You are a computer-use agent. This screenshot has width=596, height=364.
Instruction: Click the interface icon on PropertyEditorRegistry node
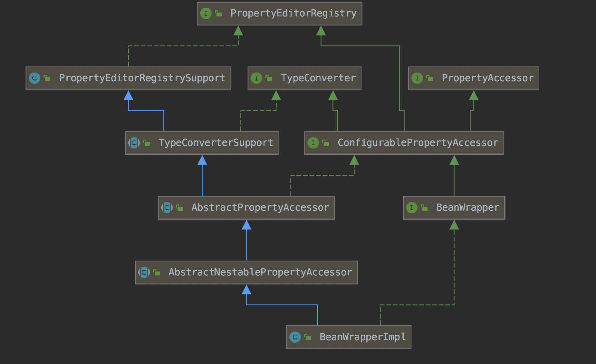coord(206,14)
